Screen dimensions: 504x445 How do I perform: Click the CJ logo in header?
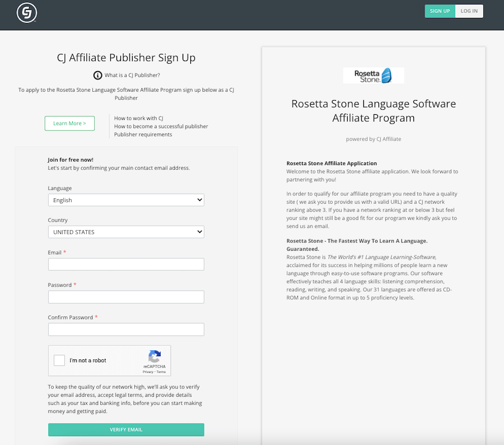pyautogui.click(x=27, y=13)
